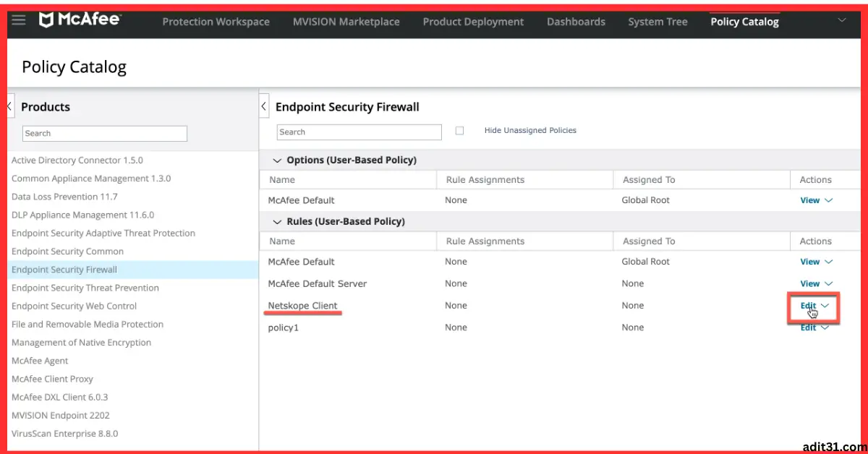Click the McAfee Default Server policy name
Viewport: 868px width, 454px height.
pyautogui.click(x=317, y=284)
